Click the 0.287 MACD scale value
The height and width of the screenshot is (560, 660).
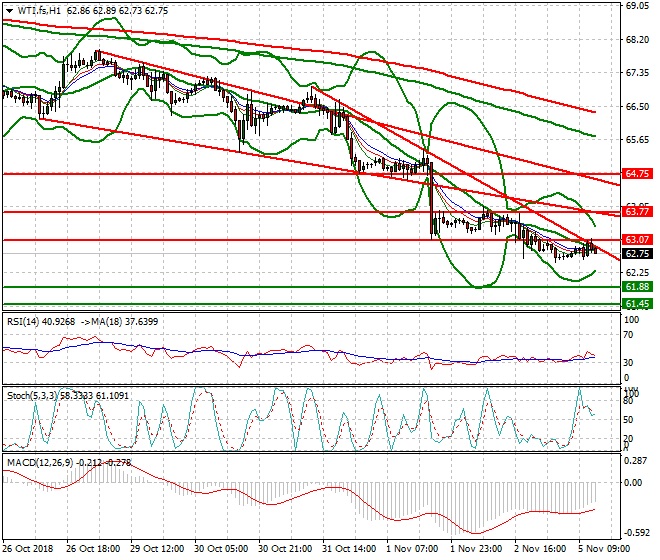pos(635,461)
